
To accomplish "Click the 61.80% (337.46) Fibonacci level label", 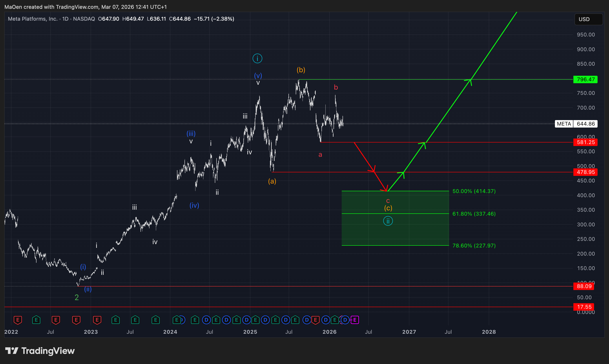I will pos(474,214).
